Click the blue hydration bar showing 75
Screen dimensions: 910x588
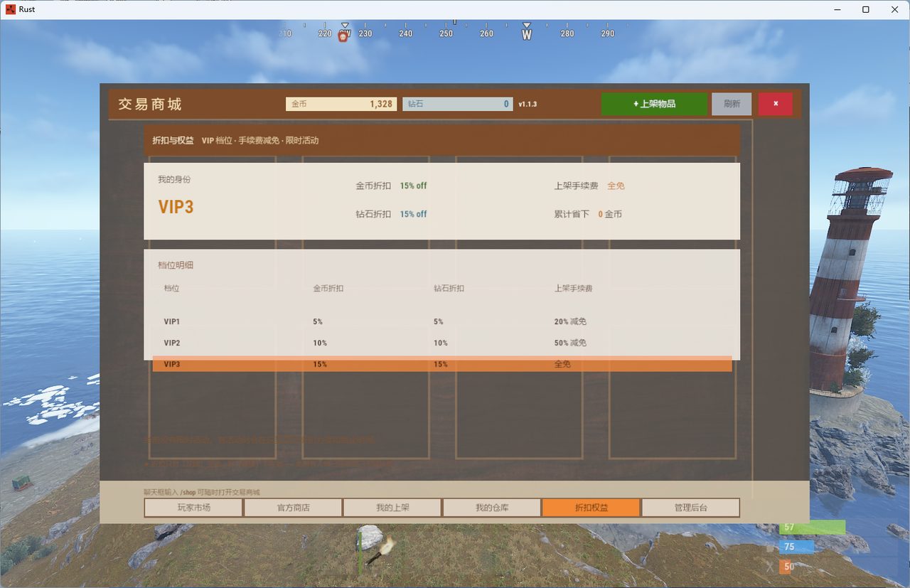796,547
